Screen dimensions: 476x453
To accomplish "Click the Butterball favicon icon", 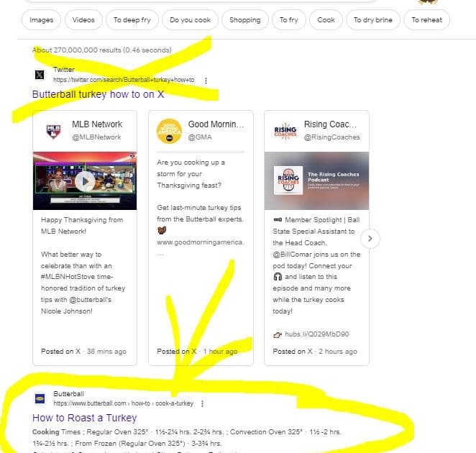I will pos(40,398).
